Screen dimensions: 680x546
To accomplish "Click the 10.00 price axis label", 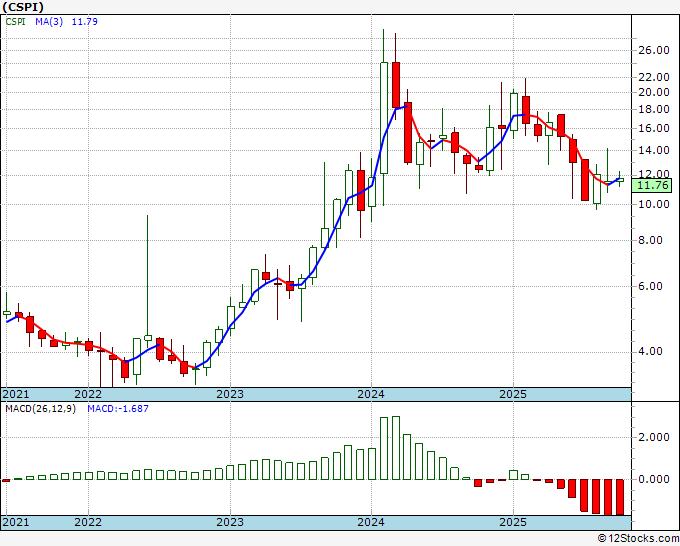I will coord(654,204).
